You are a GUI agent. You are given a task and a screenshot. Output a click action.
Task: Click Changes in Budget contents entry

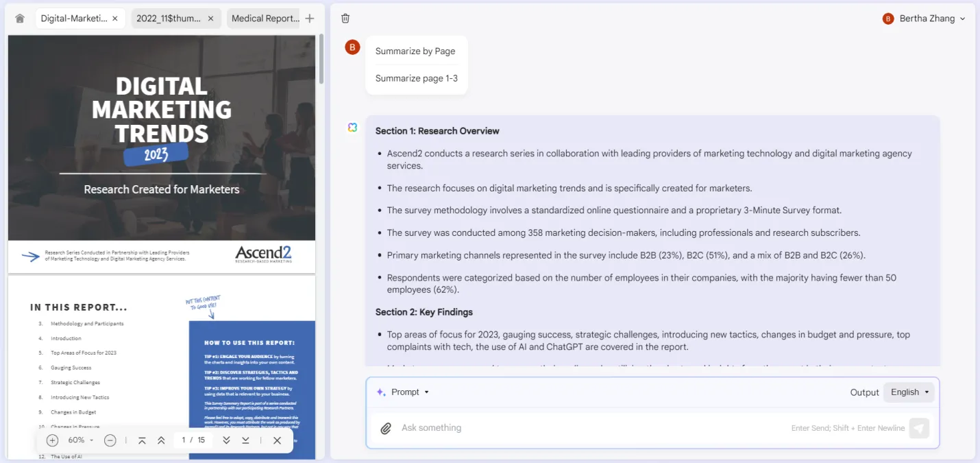[x=73, y=412]
